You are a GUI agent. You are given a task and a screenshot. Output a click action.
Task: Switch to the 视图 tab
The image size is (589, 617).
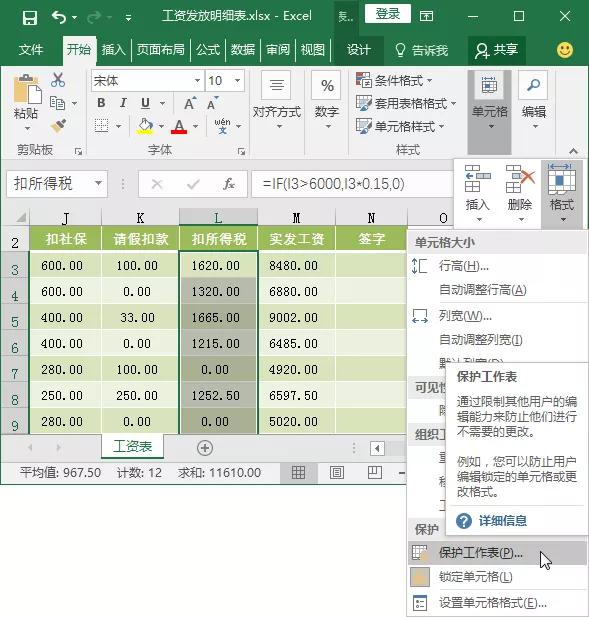(x=313, y=50)
